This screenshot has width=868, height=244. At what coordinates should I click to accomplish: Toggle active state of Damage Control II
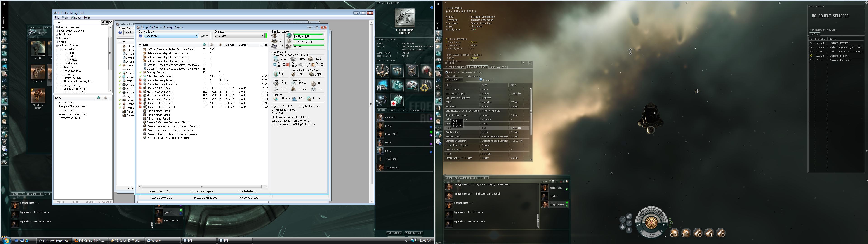(141, 73)
